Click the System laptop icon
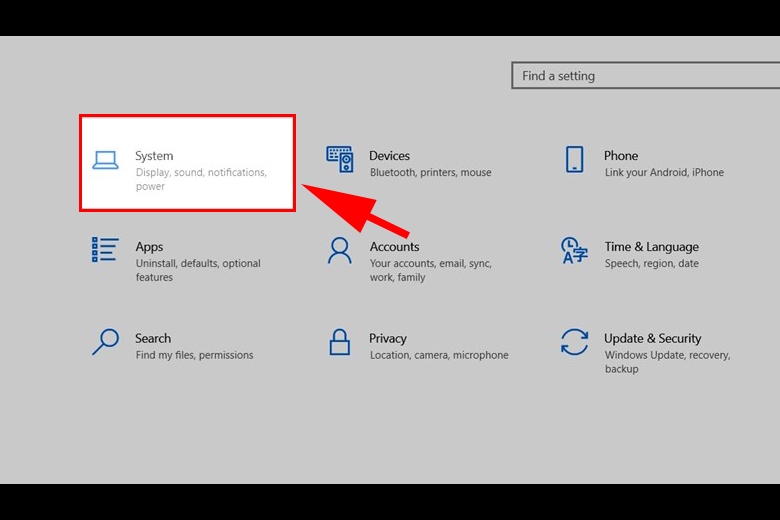 [x=105, y=161]
